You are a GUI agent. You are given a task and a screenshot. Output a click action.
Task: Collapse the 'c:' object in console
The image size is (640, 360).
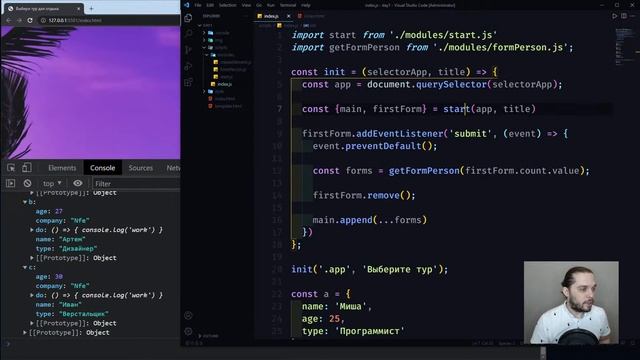[25, 267]
